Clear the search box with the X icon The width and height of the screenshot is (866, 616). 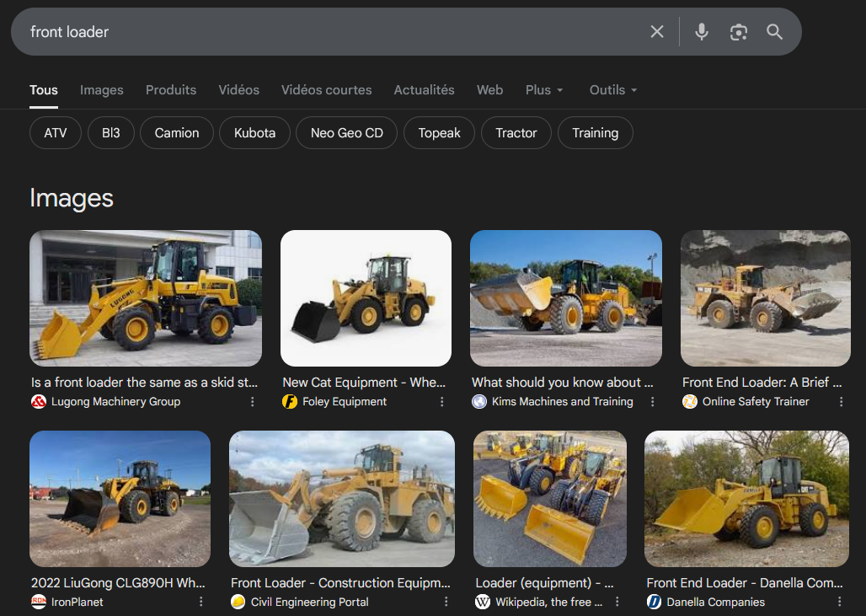point(657,32)
